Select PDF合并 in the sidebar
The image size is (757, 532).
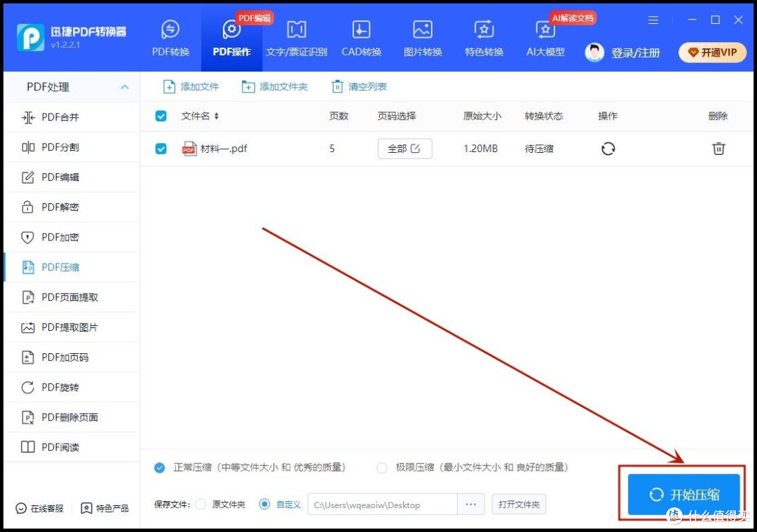(71, 117)
